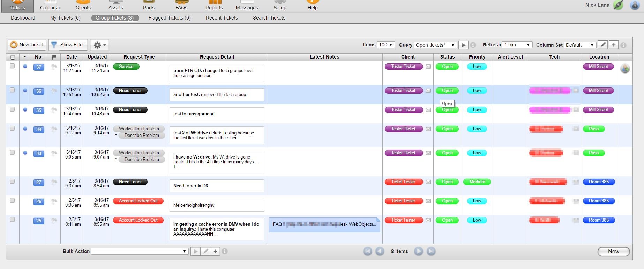This screenshot has height=269, width=644.
Task: Click the email icon for ticket 27 client
Action: pyautogui.click(x=428, y=182)
